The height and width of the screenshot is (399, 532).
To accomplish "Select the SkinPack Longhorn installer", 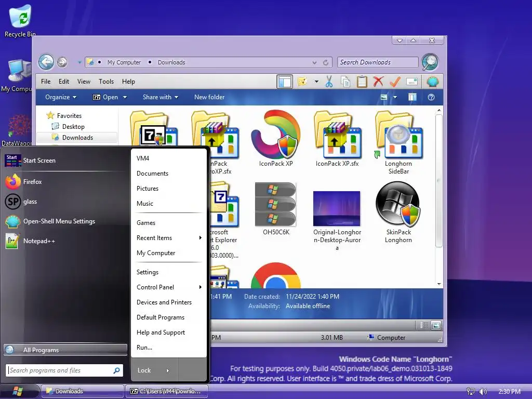I will [x=398, y=212].
